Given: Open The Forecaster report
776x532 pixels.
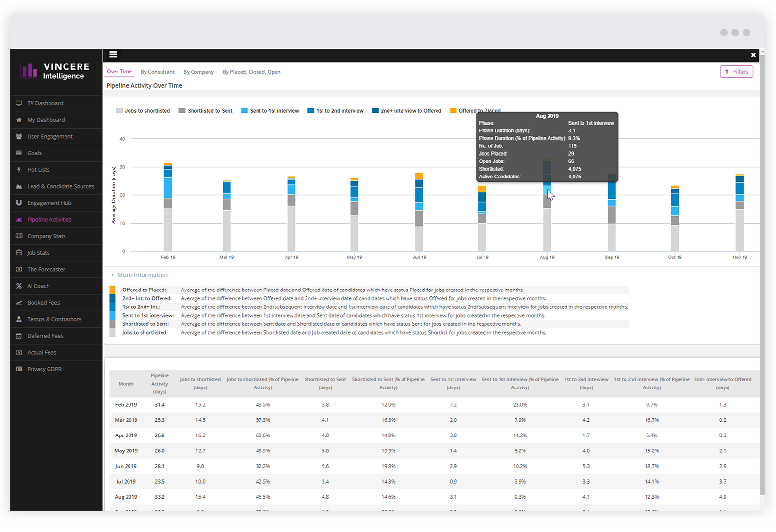Looking at the screenshot, I should click(x=46, y=269).
